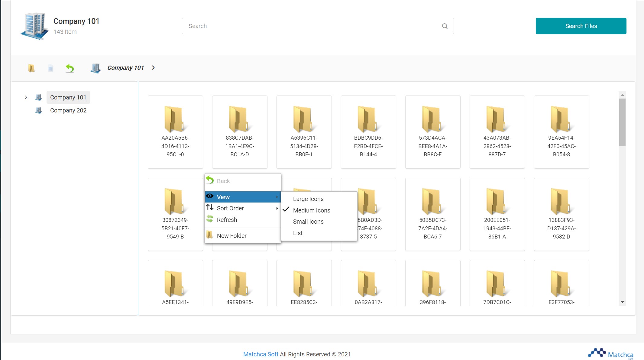
Task: Select the checked Medium Icons view option
Action: click(x=311, y=210)
